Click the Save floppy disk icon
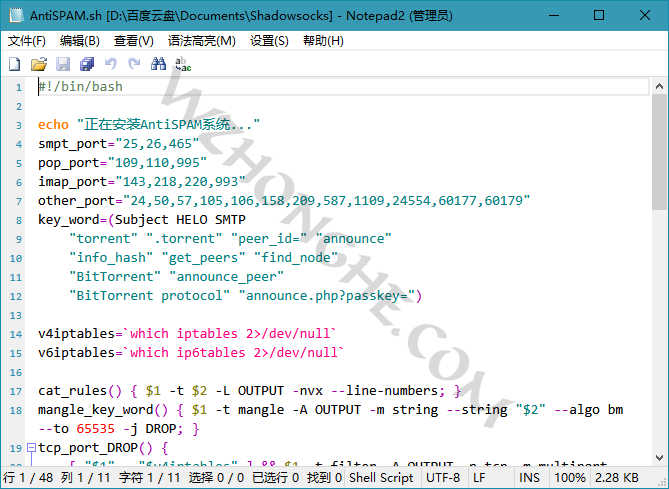 pyautogui.click(x=63, y=64)
